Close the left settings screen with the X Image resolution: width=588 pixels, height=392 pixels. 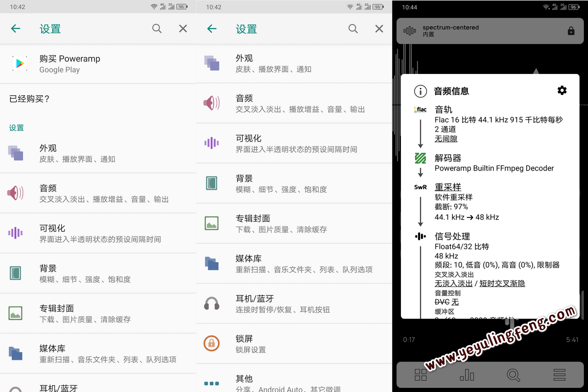183,29
